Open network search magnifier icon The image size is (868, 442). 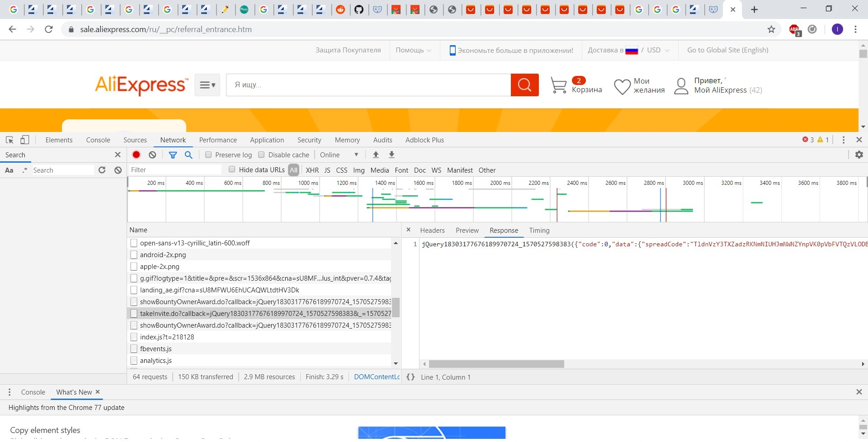[x=189, y=155]
